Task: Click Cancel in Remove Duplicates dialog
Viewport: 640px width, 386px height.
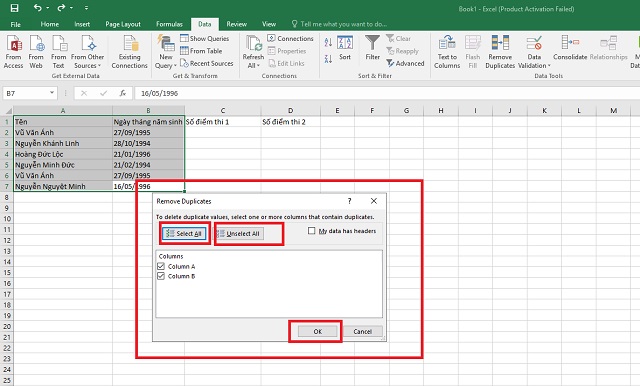Action: [362, 331]
